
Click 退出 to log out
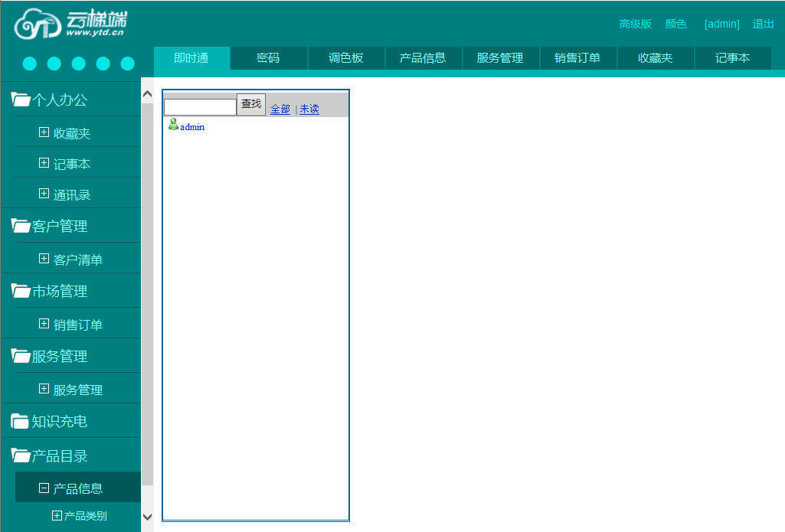763,24
